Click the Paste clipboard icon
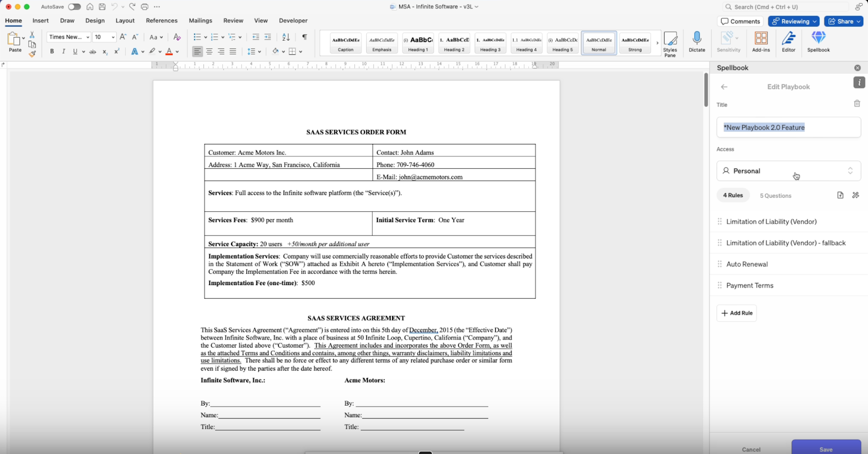The width and height of the screenshot is (868, 454). tap(14, 39)
